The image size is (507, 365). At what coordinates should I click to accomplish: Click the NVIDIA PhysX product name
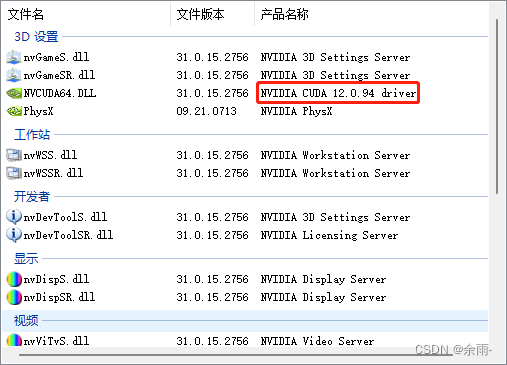(x=296, y=111)
